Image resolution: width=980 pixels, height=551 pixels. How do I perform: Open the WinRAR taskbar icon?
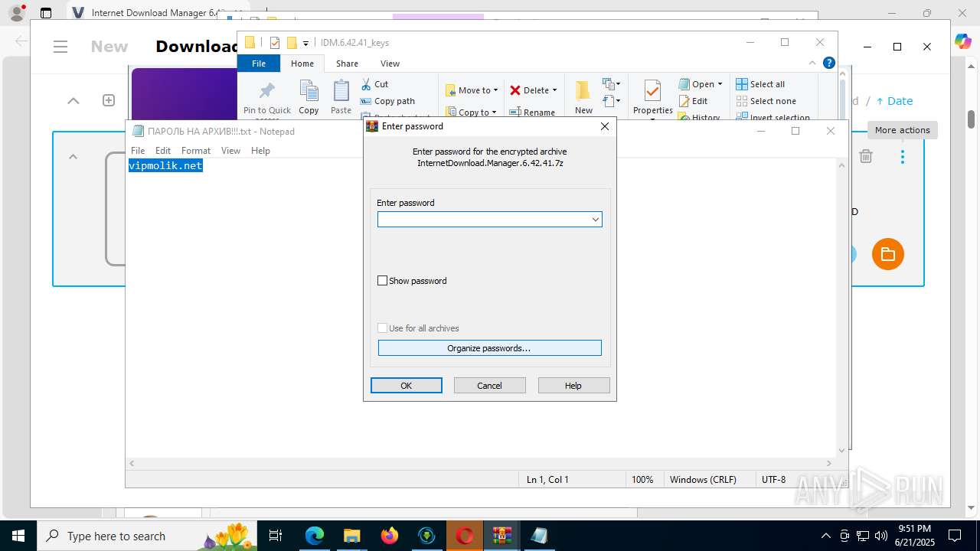(501, 536)
